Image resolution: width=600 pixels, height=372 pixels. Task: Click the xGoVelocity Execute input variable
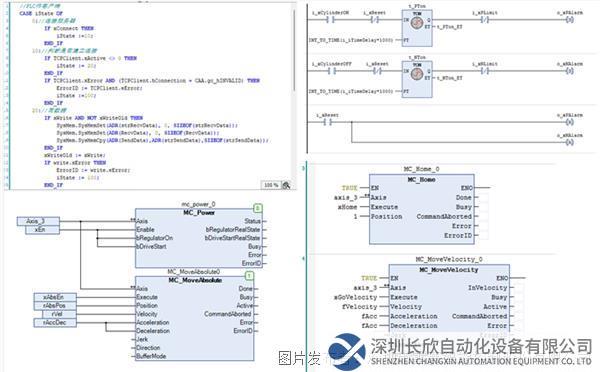point(355,297)
